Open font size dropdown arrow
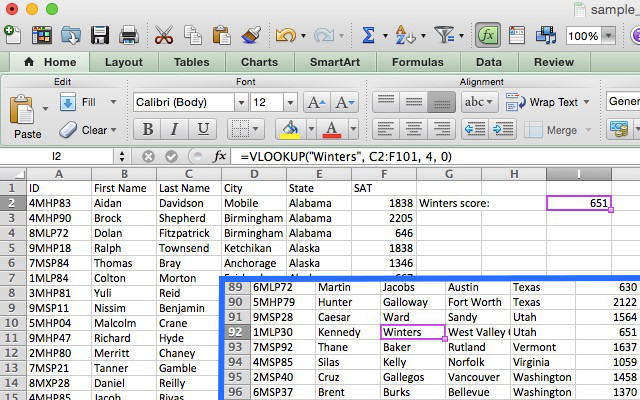The height and width of the screenshot is (400, 640). (x=290, y=102)
